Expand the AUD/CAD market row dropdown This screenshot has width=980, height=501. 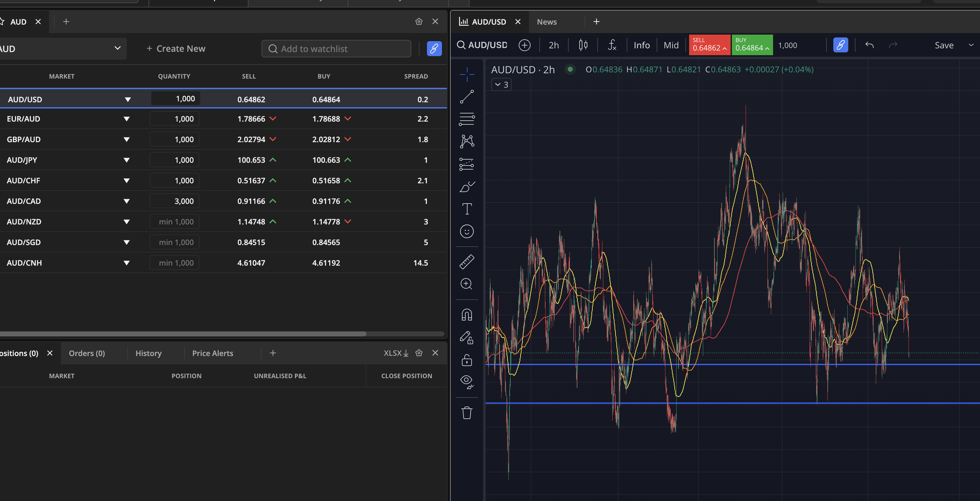click(127, 201)
